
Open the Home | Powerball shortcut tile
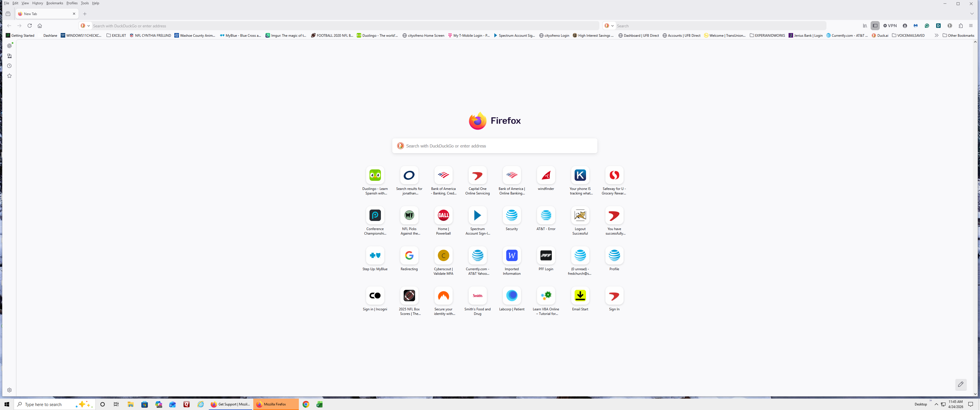443,215
